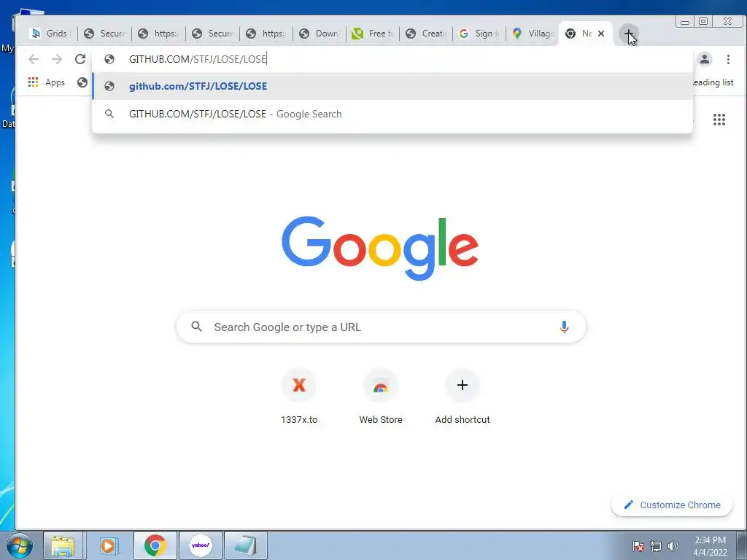Image resolution: width=747 pixels, height=560 pixels.
Task: Open Yahoo from the taskbar
Action: point(201,545)
